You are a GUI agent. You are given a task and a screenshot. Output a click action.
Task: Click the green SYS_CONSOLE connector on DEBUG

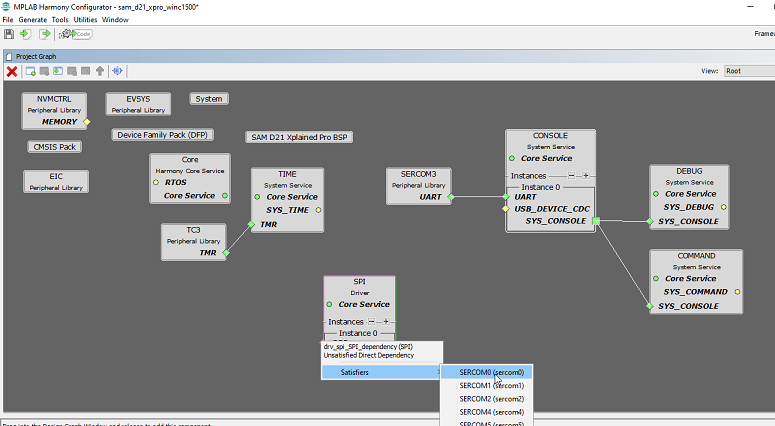pos(650,221)
